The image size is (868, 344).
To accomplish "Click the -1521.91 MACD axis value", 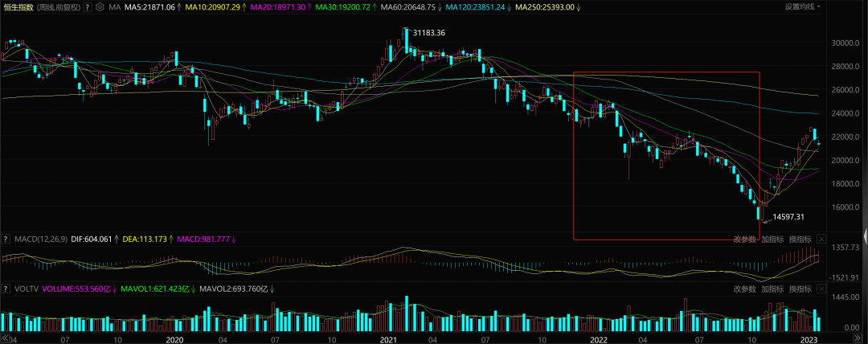I will 844,276.
